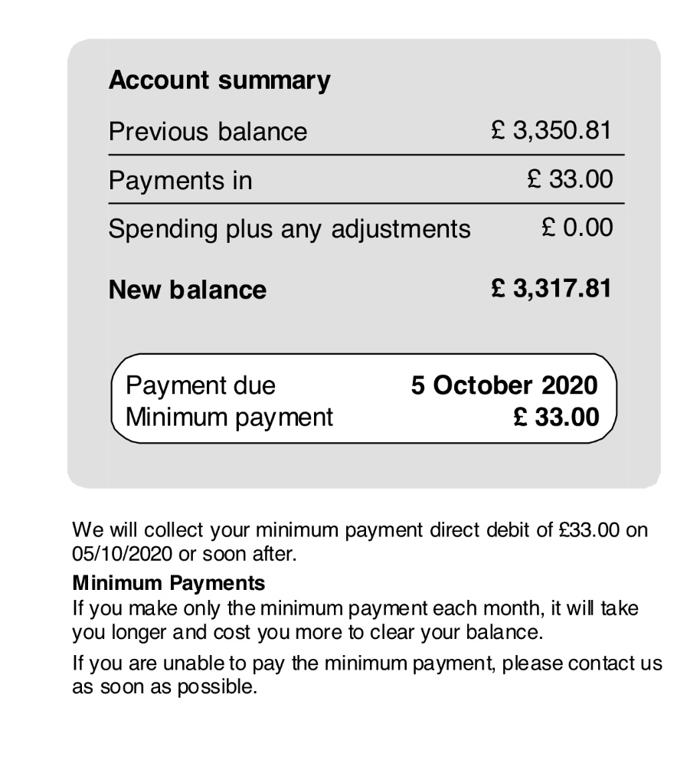Click 'as soon as possible' on the last line
Screen dimensions: 700x783
pos(165,686)
